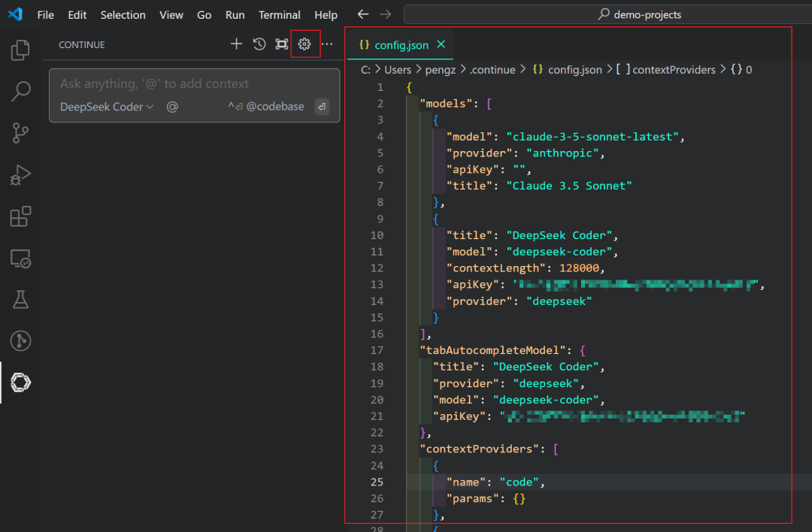The height and width of the screenshot is (532, 812).
Task: Open Run and Debug view
Action: coord(20,175)
